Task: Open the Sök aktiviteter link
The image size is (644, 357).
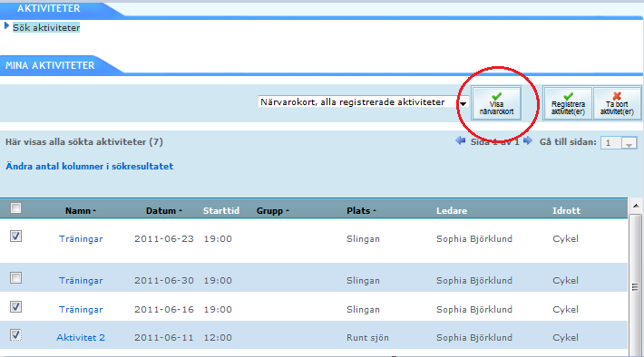Action: [46, 28]
